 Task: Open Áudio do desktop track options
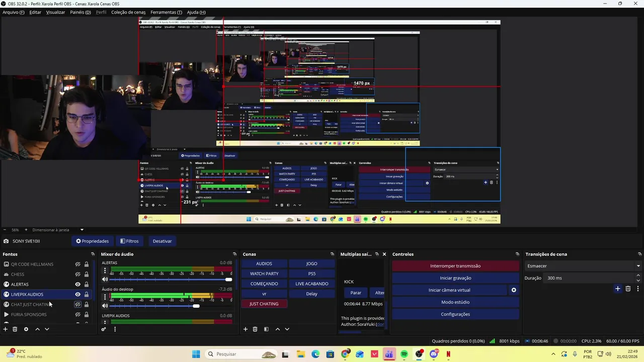(x=105, y=297)
